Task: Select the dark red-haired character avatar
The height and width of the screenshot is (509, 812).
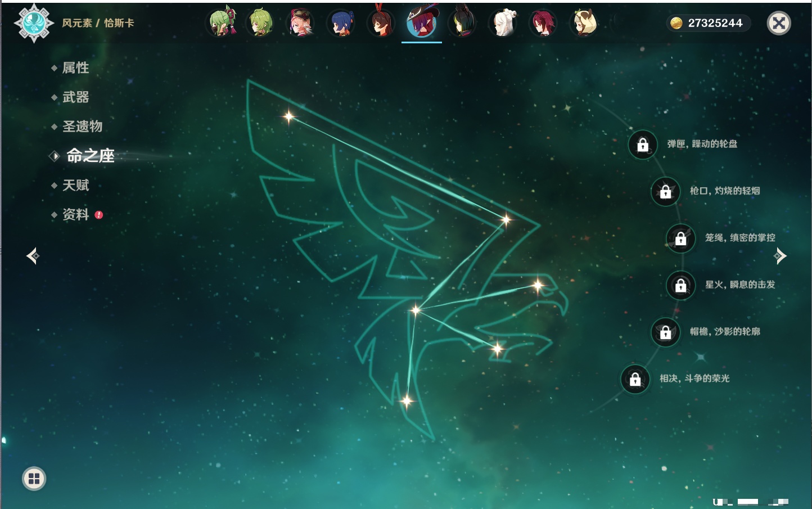Action: [543, 23]
